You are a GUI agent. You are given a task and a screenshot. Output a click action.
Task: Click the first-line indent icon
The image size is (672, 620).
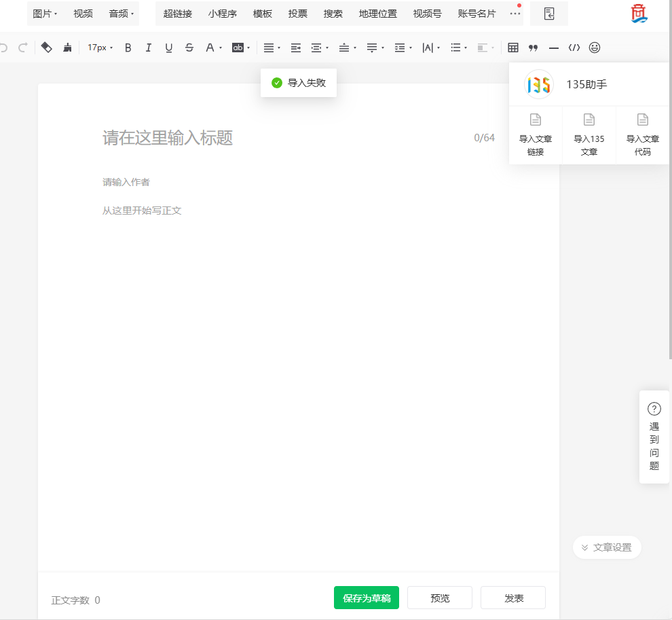(296, 48)
